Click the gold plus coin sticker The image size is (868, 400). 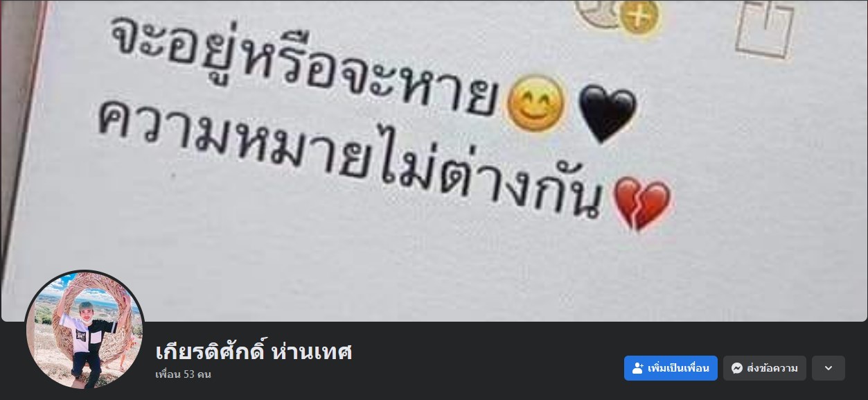639,16
